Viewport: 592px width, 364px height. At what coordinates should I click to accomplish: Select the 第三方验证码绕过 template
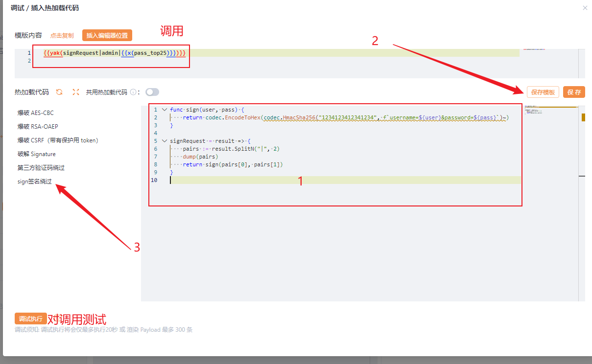pyautogui.click(x=41, y=168)
